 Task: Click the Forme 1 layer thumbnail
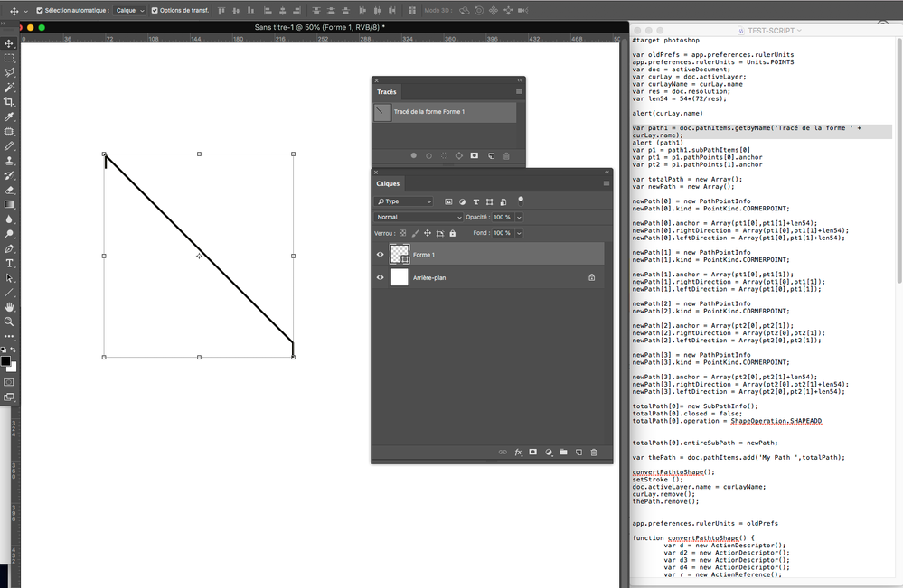coord(400,254)
